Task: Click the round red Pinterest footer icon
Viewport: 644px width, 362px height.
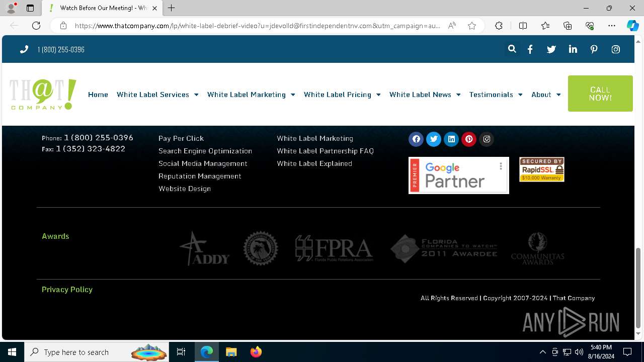Action: click(469, 139)
